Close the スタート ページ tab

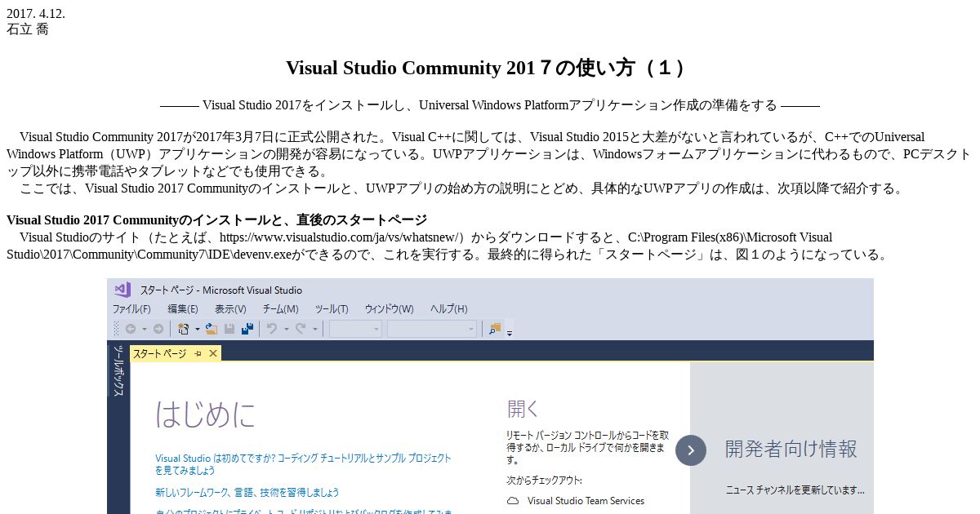(213, 353)
